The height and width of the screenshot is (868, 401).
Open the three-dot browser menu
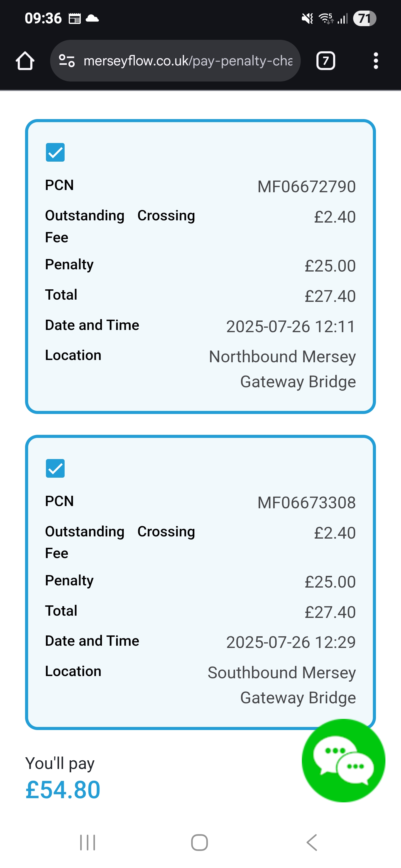(x=376, y=61)
